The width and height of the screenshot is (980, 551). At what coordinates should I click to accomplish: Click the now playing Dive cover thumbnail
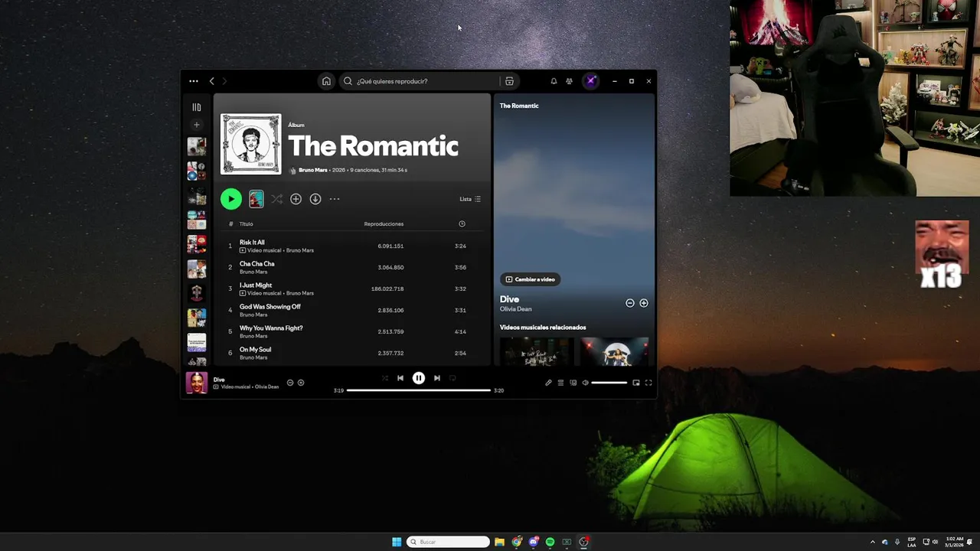tap(197, 383)
